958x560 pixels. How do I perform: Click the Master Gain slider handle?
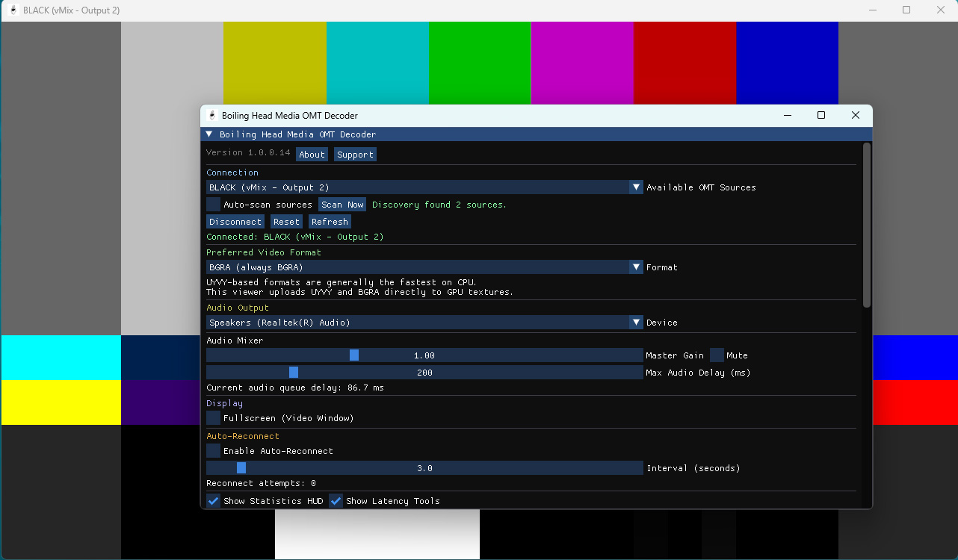[x=354, y=355]
